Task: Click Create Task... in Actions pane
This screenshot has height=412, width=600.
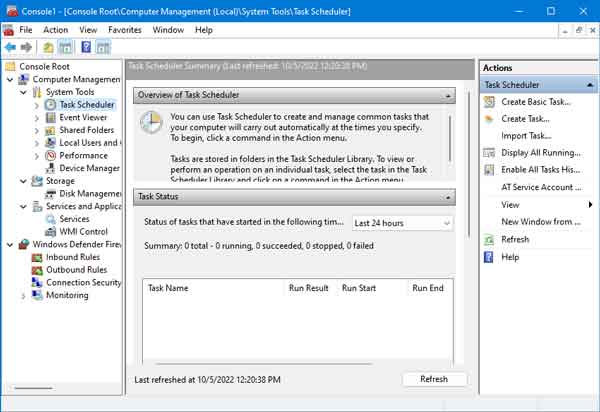Action: pos(525,119)
